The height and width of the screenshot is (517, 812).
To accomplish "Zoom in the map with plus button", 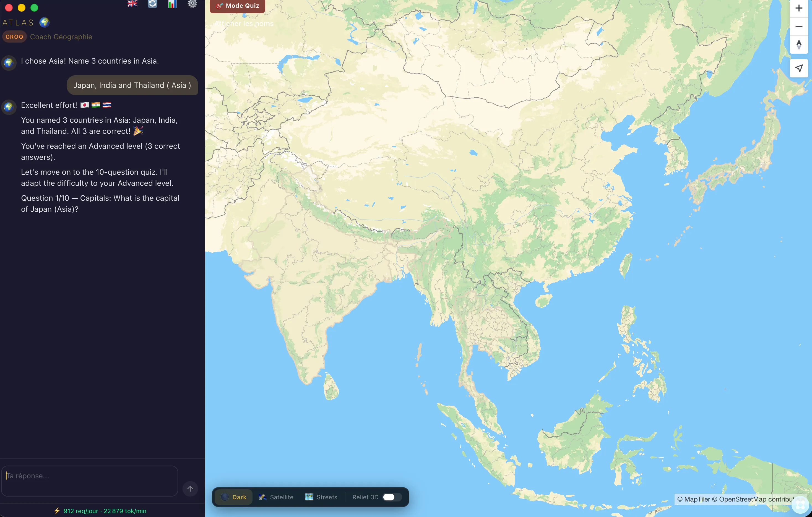I will tap(798, 8).
